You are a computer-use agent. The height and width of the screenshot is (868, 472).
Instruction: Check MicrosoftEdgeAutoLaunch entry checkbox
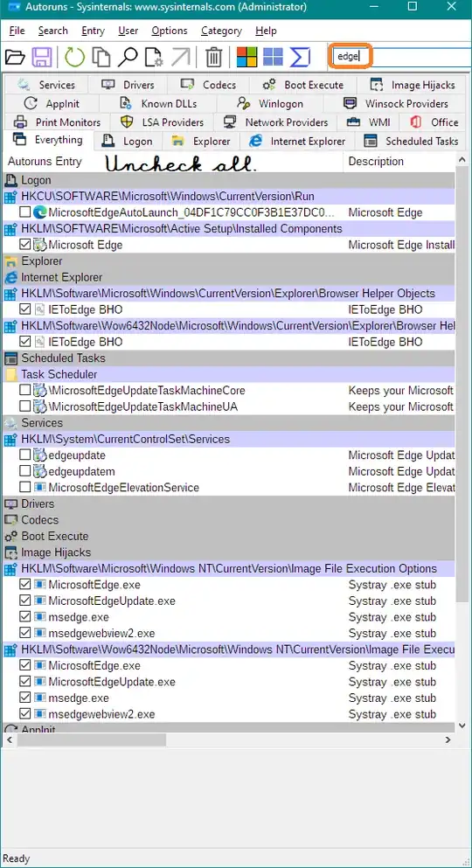24,212
